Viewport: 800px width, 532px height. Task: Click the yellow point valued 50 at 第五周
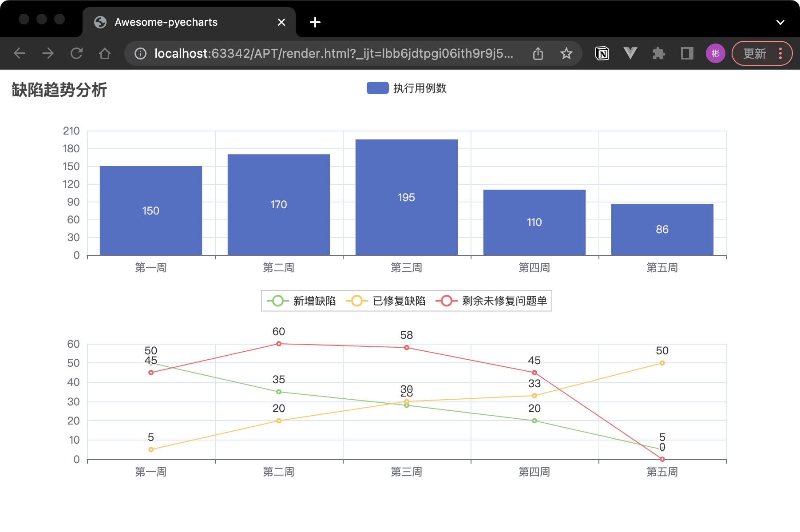click(x=662, y=363)
